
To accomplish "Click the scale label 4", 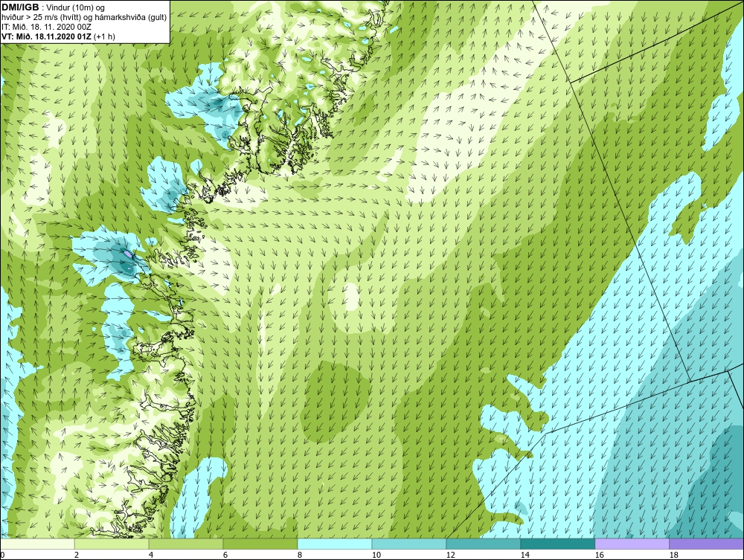I will [x=151, y=555].
